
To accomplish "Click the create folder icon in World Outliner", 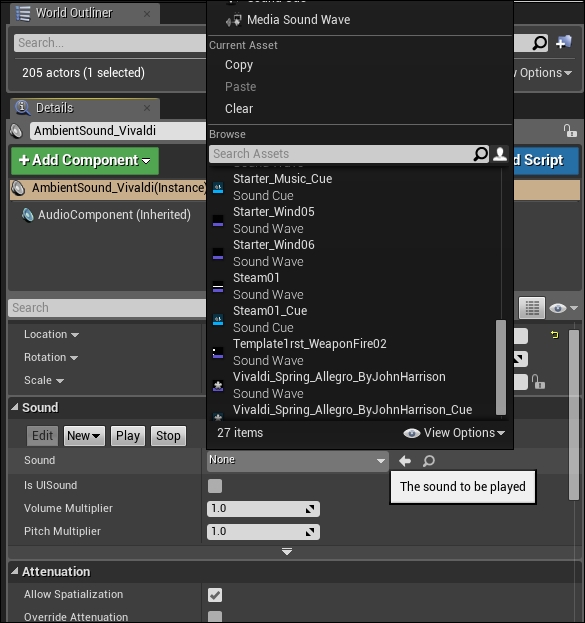I will [x=564, y=42].
